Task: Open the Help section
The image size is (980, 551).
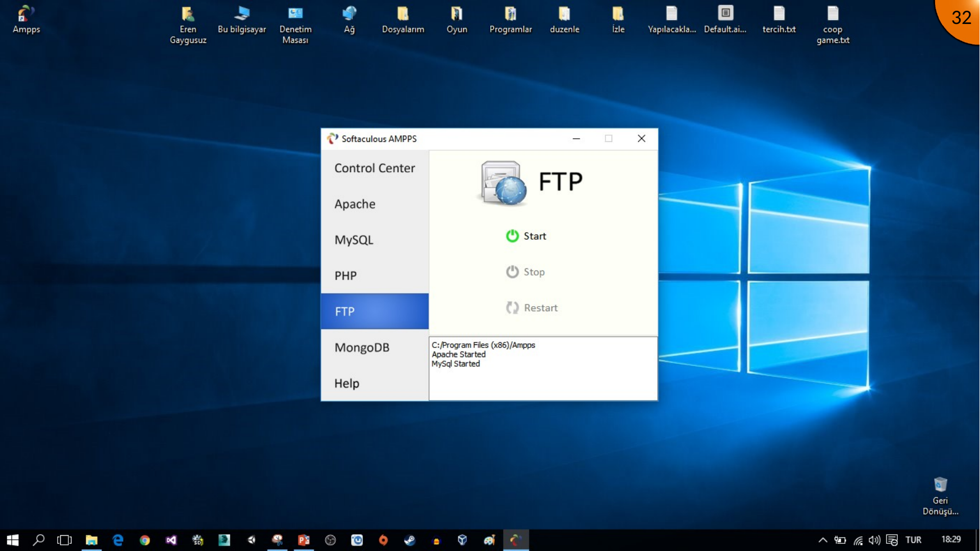Action: [x=375, y=383]
